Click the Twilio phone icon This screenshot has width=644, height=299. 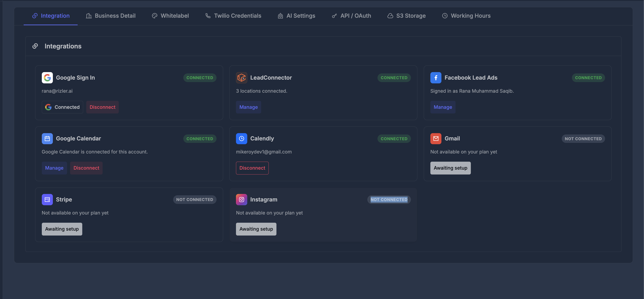(208, 16)
